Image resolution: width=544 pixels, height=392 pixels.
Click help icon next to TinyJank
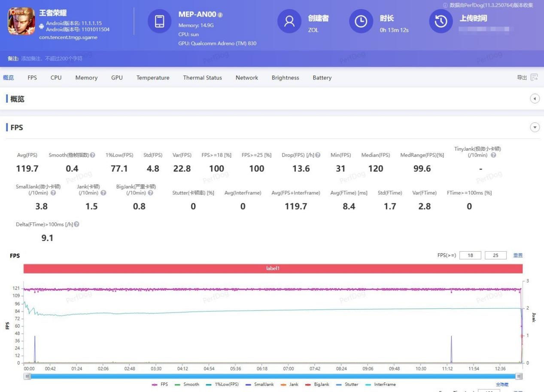pos(493,155)
